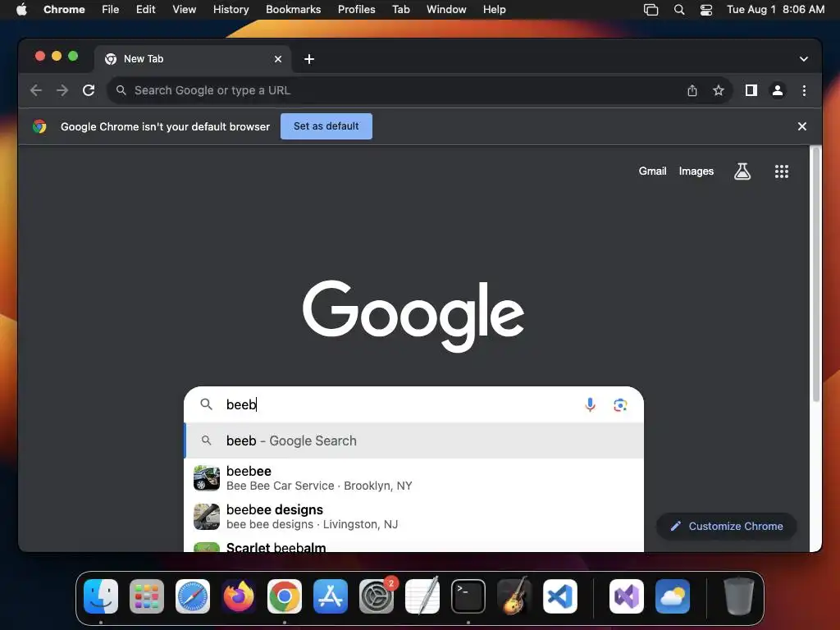Launch GarageBand from the Dock
Image resolution: width=840 pixels, height=630 pixels.
pos(514,596)
